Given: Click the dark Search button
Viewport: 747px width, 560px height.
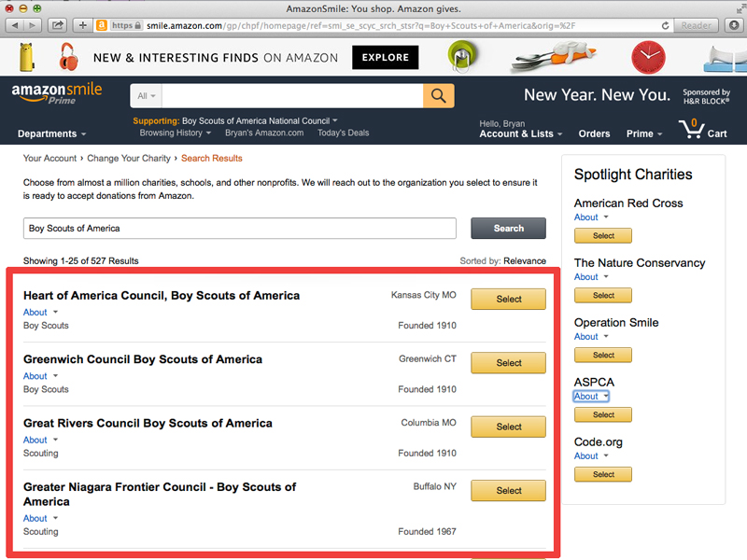Looking at the screenshot, I should pyautogui.click(x=508, y=229).
